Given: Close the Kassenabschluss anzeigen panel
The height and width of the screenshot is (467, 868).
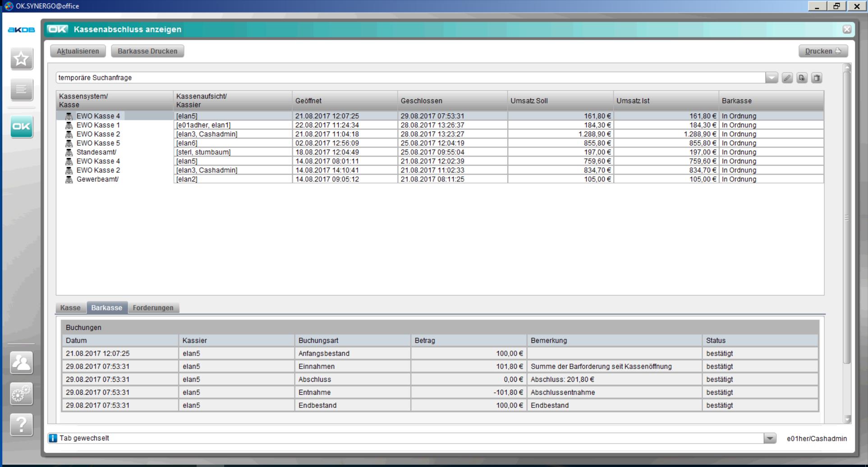Looking at the screenshot, I should click(x=847, y=29).
